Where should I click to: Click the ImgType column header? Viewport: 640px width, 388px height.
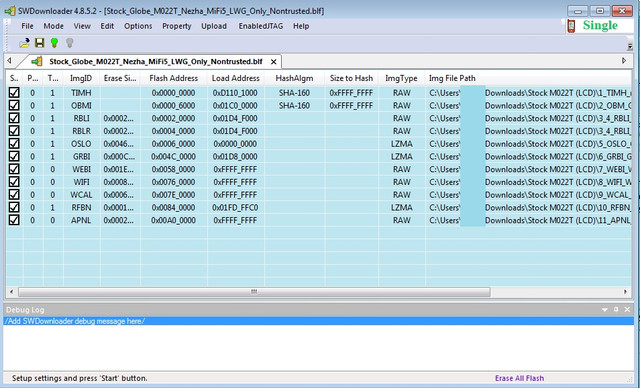tap(401, 78)
